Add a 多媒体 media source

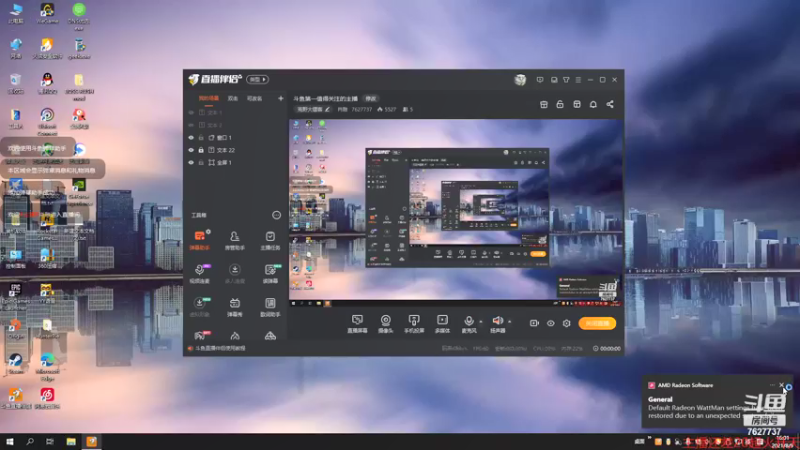coord(442,323)
